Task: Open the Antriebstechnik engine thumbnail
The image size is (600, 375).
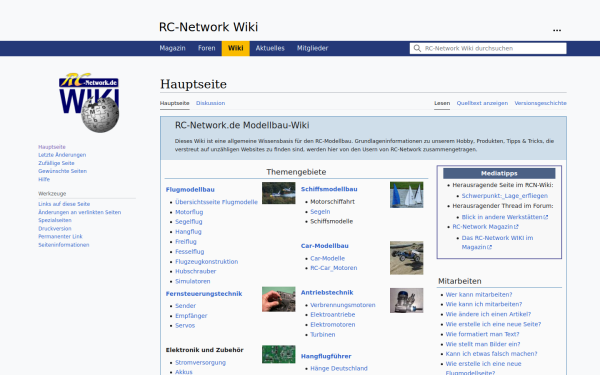Action: click(x=406, y=300)
